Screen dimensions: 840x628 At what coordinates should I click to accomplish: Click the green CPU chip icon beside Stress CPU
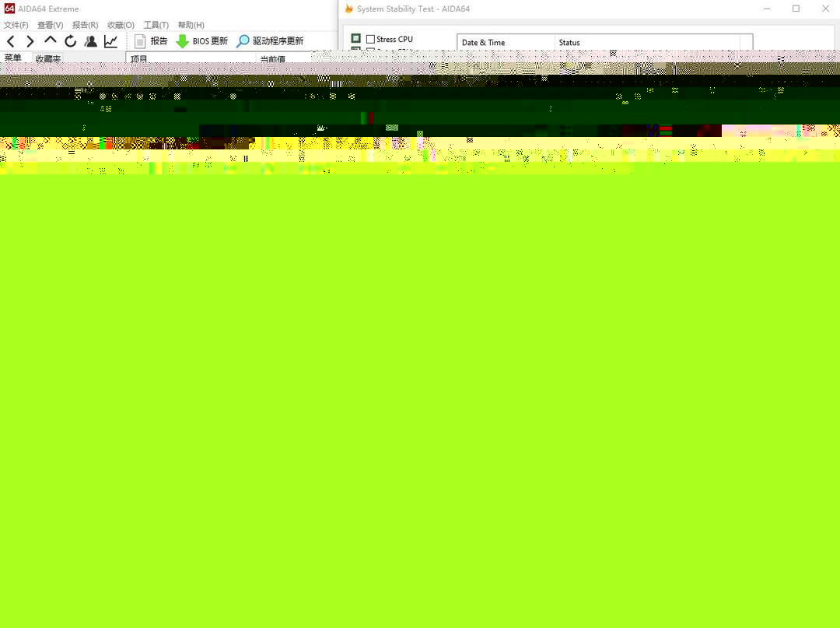(x=355, y=39)
